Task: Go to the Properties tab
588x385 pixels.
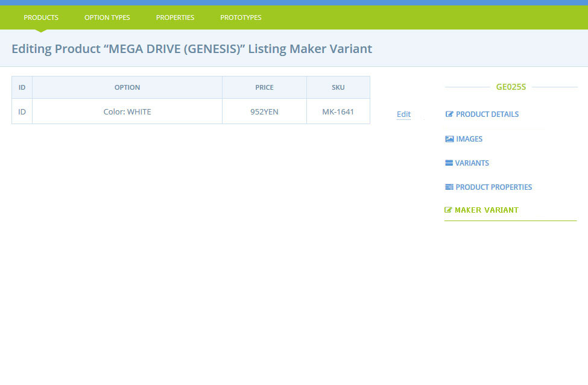Action: click(x=175, y=17)
